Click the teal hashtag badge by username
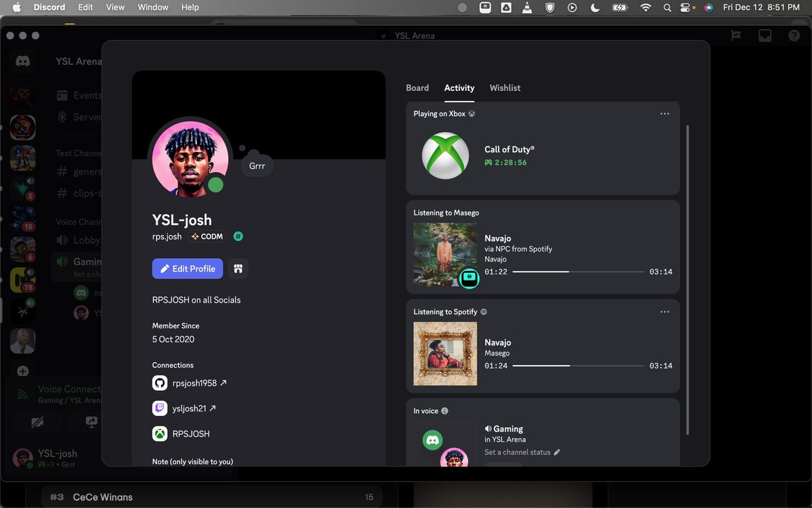 tap(238, 236)
